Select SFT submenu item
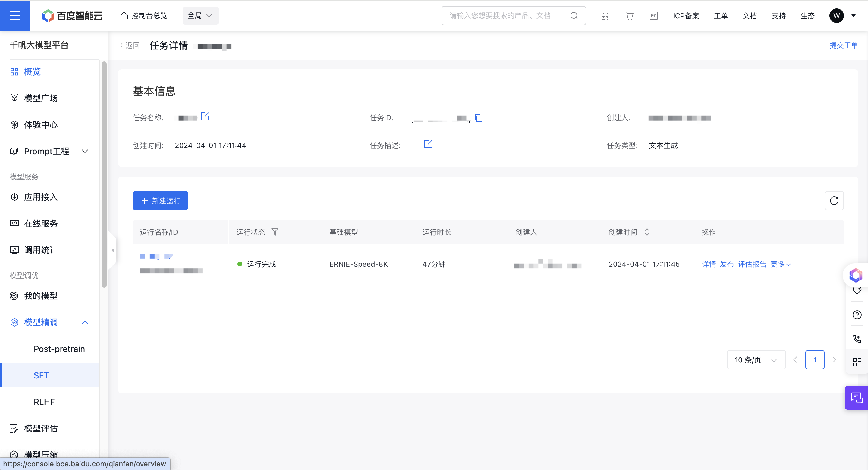The width and height of the screenshot is (868, 470). [x=50, y=375]
